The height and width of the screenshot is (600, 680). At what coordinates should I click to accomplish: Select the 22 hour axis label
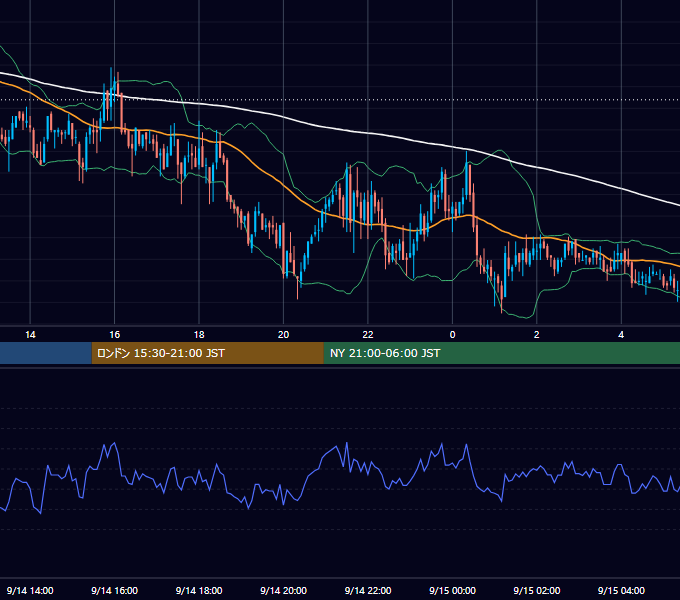tap(368, 335)
